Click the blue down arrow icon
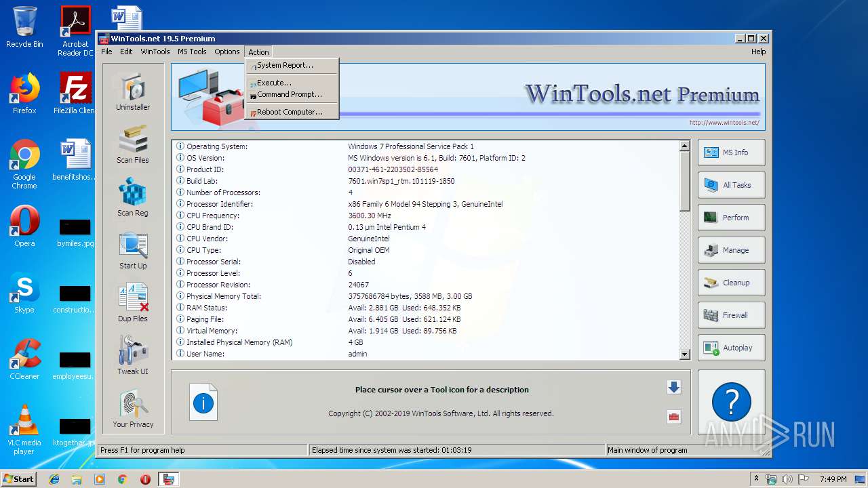The image size is (868, 488). click(x=673, y=387)
